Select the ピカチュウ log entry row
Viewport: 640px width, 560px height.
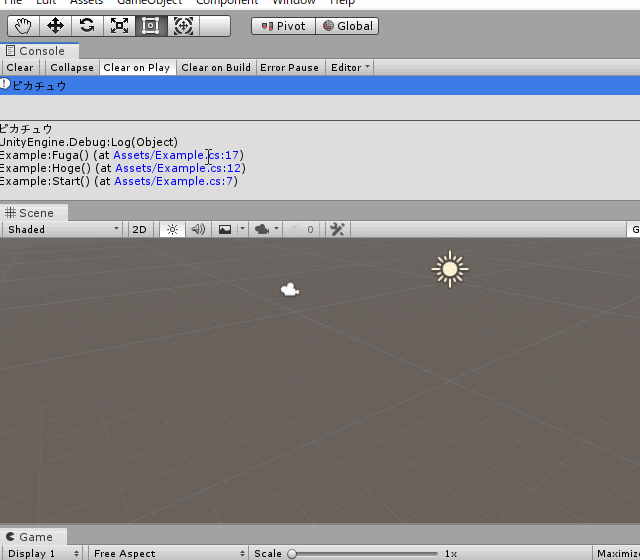coord(320,85)
